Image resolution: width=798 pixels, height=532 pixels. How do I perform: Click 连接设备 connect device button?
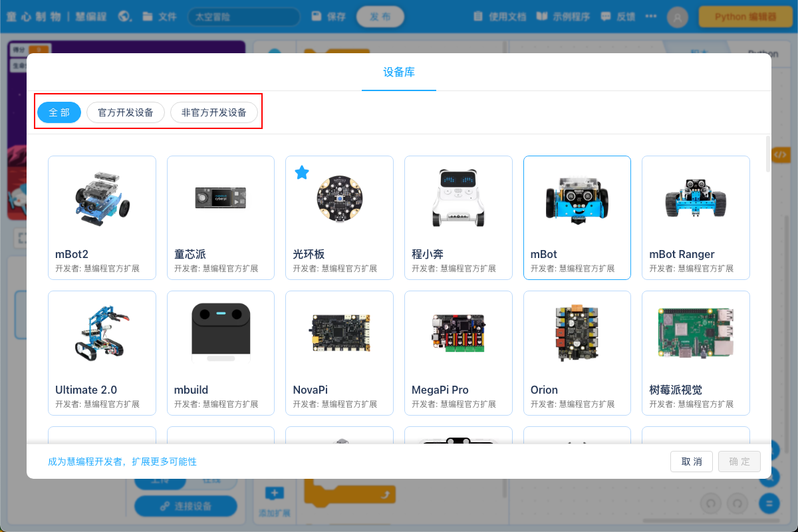point(186,506)
